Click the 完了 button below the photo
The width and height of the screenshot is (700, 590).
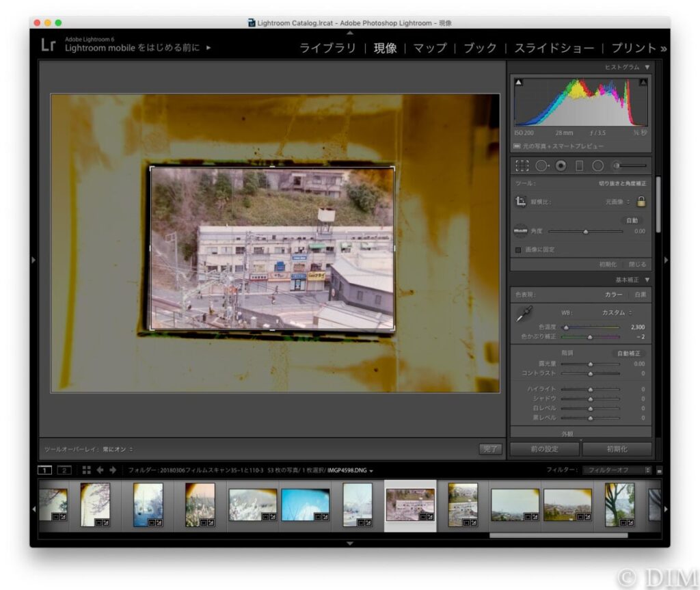pyautogui.click(x=490, y=449)
